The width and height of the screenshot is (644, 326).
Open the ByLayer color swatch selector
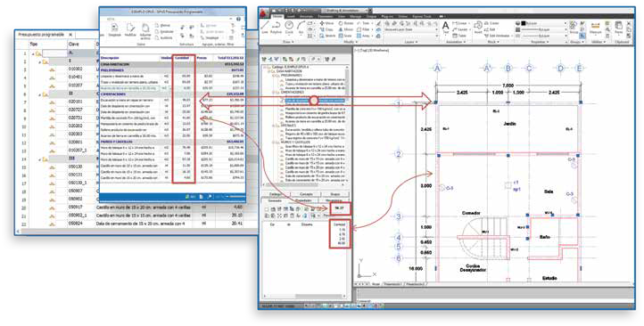click(x=542, y=23)
